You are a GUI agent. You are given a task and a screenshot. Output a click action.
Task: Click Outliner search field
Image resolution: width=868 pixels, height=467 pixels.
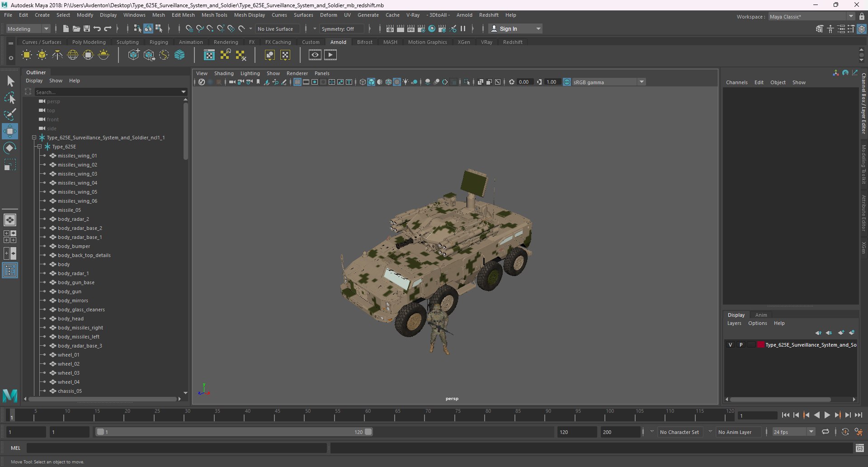pyautogui.click(x=107, y=92)
